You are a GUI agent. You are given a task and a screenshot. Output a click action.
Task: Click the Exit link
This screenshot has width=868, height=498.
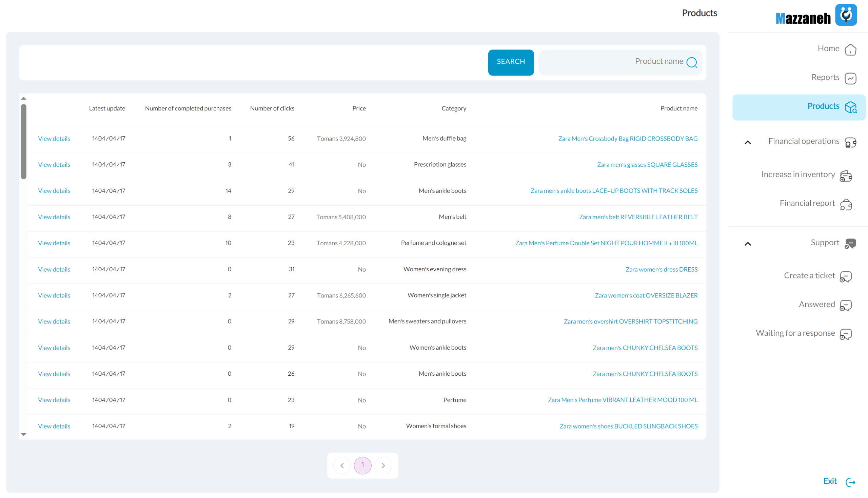[830, 481]
